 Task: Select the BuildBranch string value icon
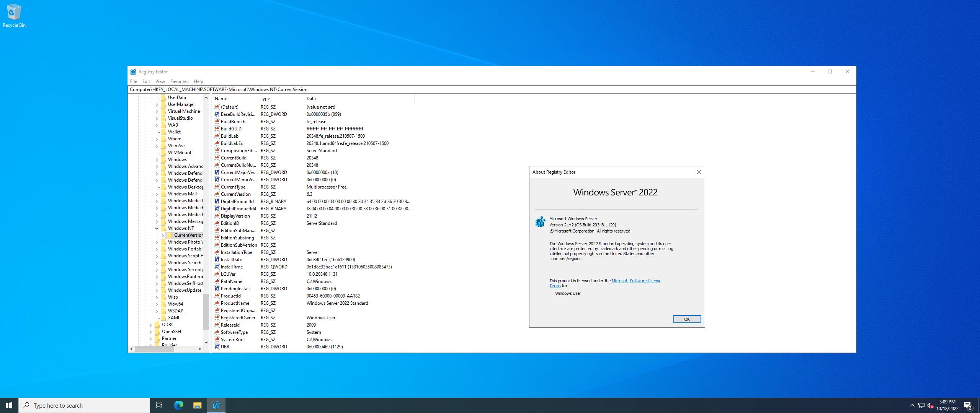217,121
